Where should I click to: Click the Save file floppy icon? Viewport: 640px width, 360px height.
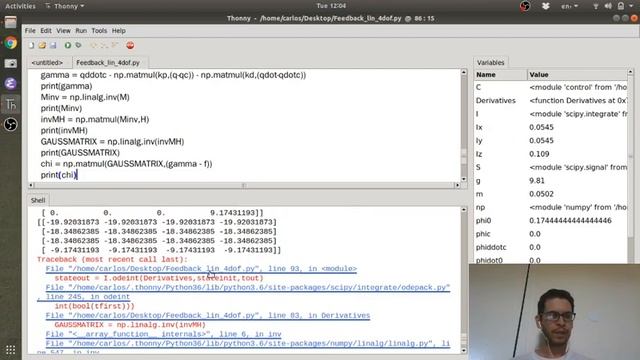pyautogui.click(x=53, y=45)
